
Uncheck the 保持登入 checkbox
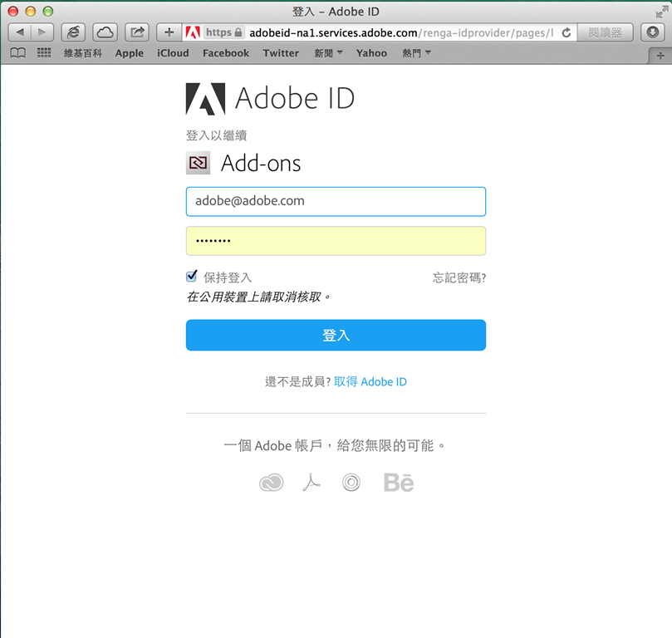pyautogui.click(x=192, y=276)
